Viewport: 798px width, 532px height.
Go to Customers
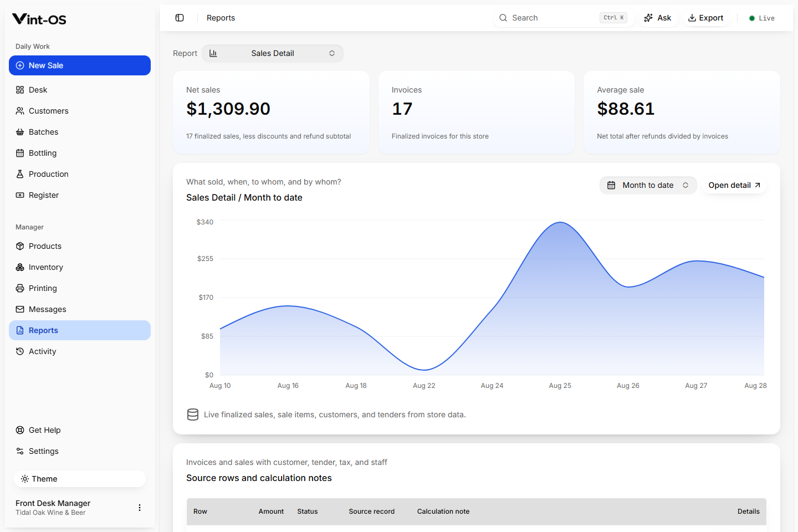click(80, 111)
